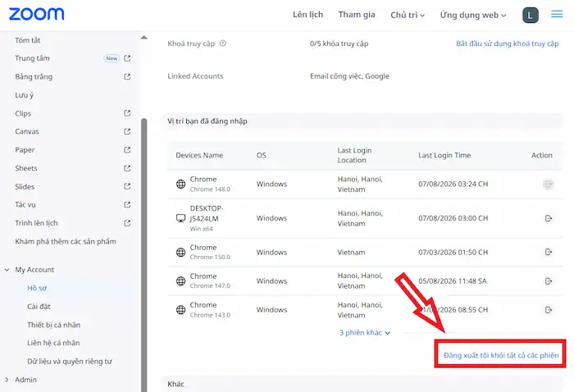Screen dimensions: 574x392
Task: Open Bảng trắng in sidebar
Action: click(34, 76)
